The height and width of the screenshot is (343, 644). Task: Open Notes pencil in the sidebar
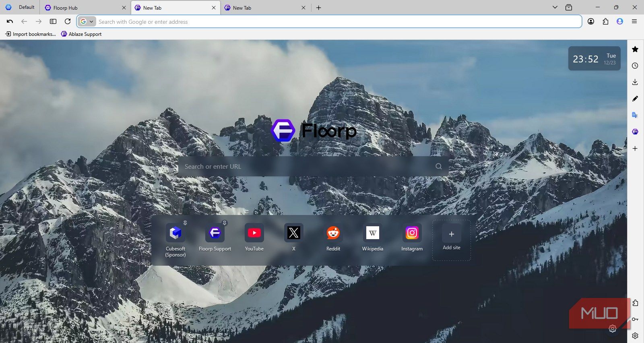pyautogui.click(x=635, y=99)
